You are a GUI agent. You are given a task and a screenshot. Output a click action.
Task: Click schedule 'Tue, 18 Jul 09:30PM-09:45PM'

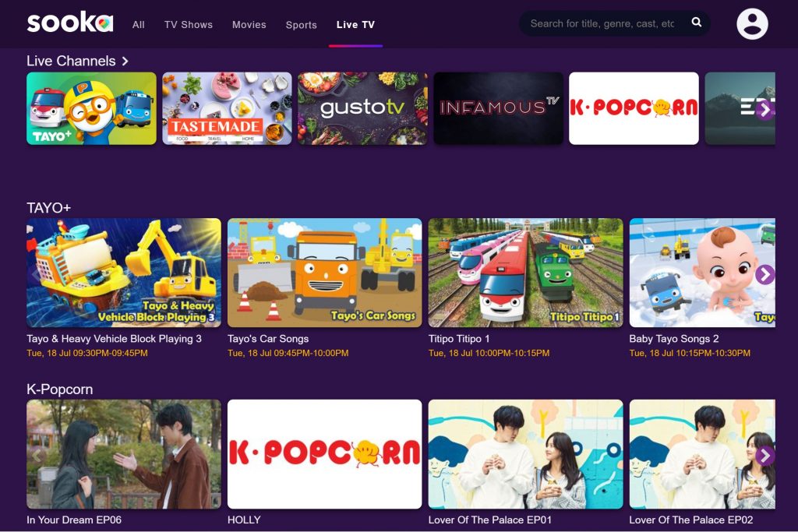click(x=87, y=353)
